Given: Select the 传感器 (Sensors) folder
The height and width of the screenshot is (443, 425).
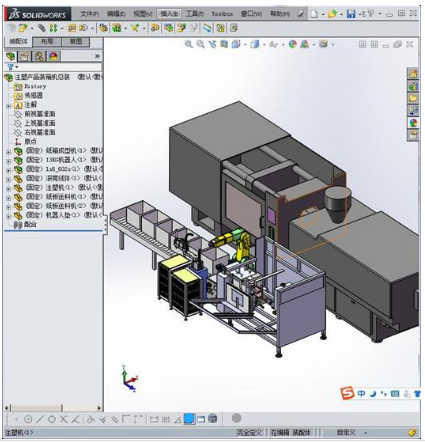Looking at the screenshot, I should (34, 95).
